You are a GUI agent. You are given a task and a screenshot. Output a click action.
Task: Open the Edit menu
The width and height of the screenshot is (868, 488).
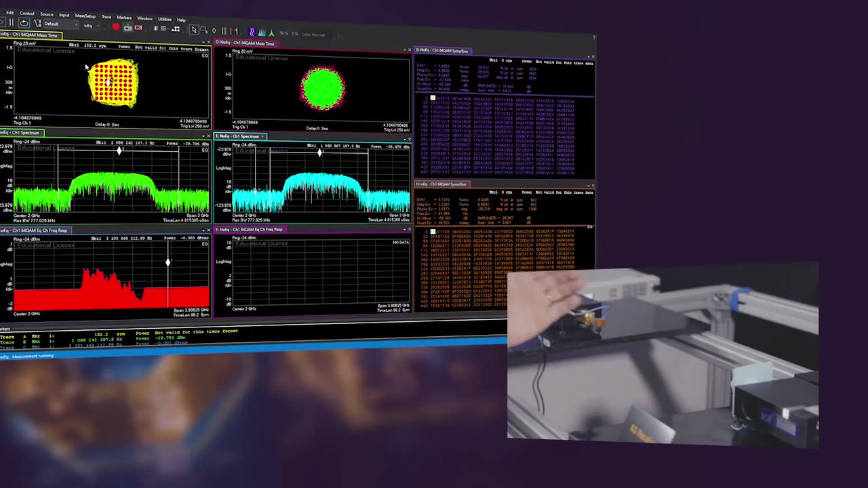(9, 12)
